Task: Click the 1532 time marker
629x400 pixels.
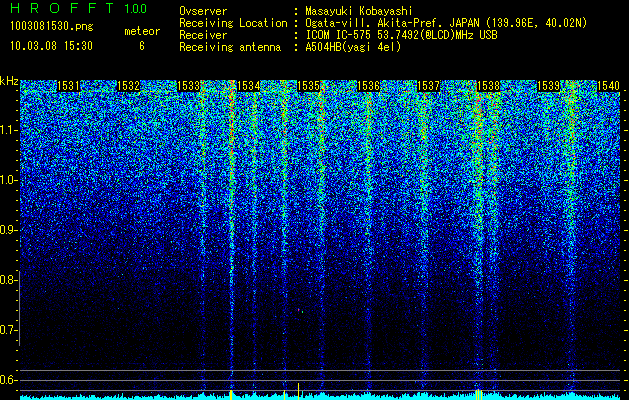Action: click(128, 86)
